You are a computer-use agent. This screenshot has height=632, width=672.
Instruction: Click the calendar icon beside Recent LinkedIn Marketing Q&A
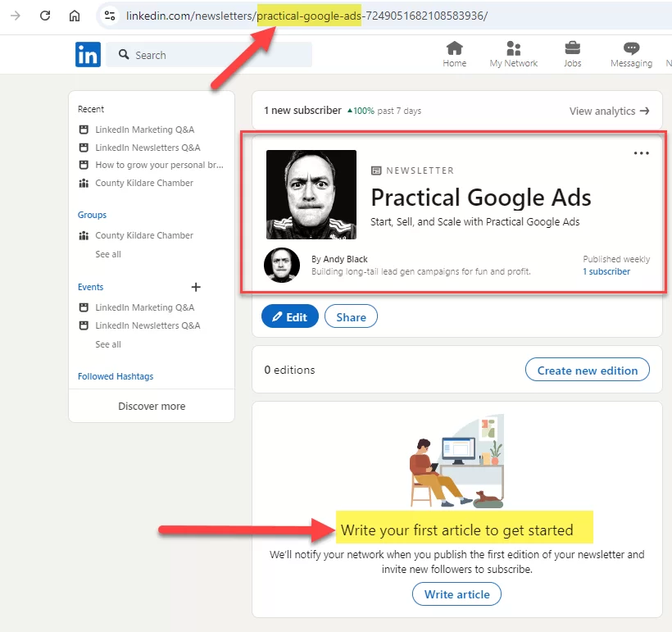click(84, 130)
